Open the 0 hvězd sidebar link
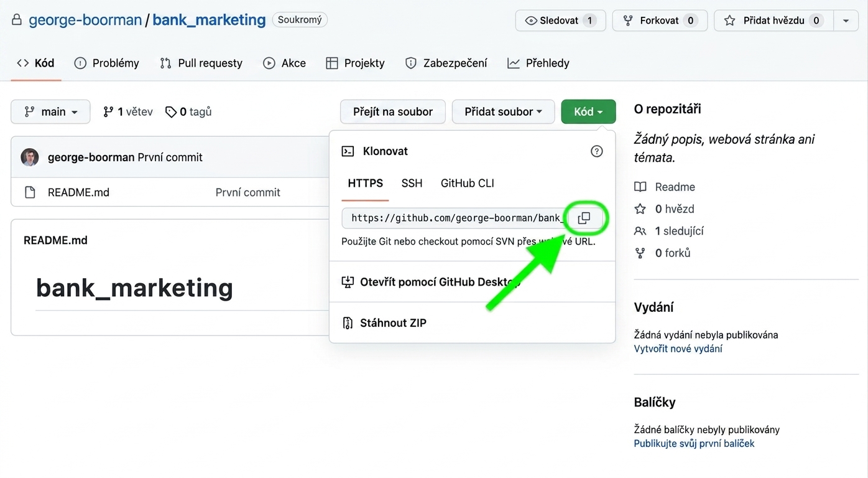This screenshot has height=478, width=868. point(663,209)
